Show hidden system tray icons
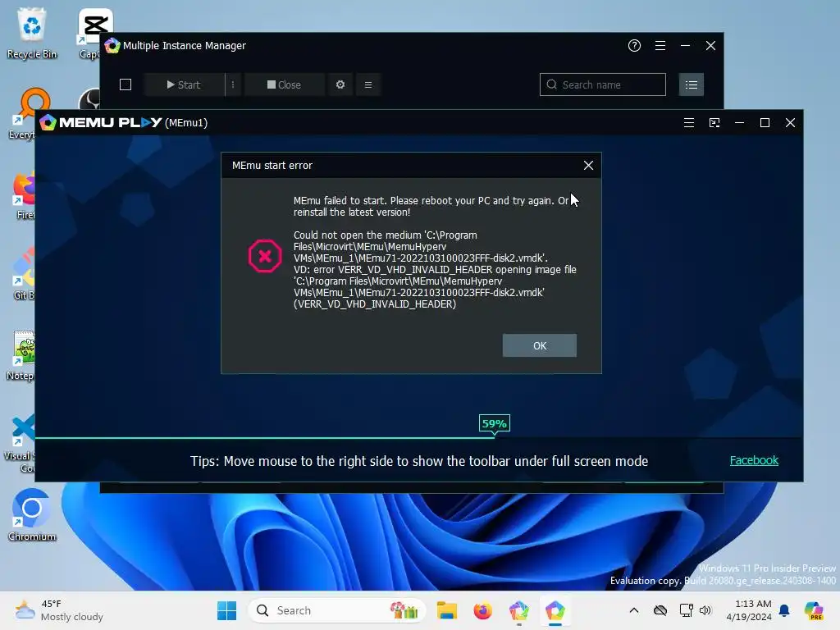The image size is (840, 630). (634, 610)
